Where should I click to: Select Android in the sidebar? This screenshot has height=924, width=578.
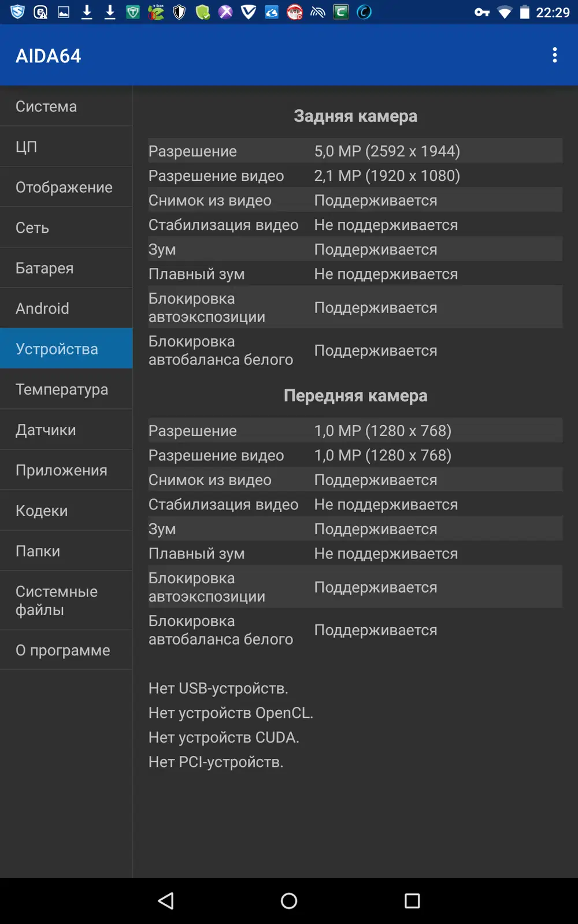(66, 308)
